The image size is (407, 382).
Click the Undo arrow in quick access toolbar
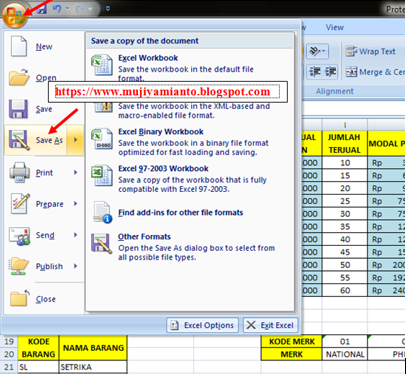coord(57,9)
